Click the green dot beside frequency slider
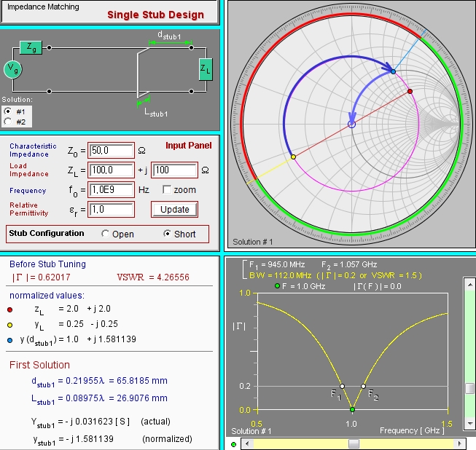The width and height of the screenshot is (476, 450). point(233,445)
